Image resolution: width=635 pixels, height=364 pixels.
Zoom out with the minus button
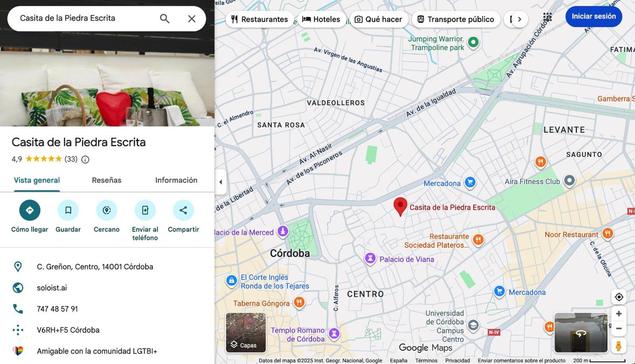[619, 328]
